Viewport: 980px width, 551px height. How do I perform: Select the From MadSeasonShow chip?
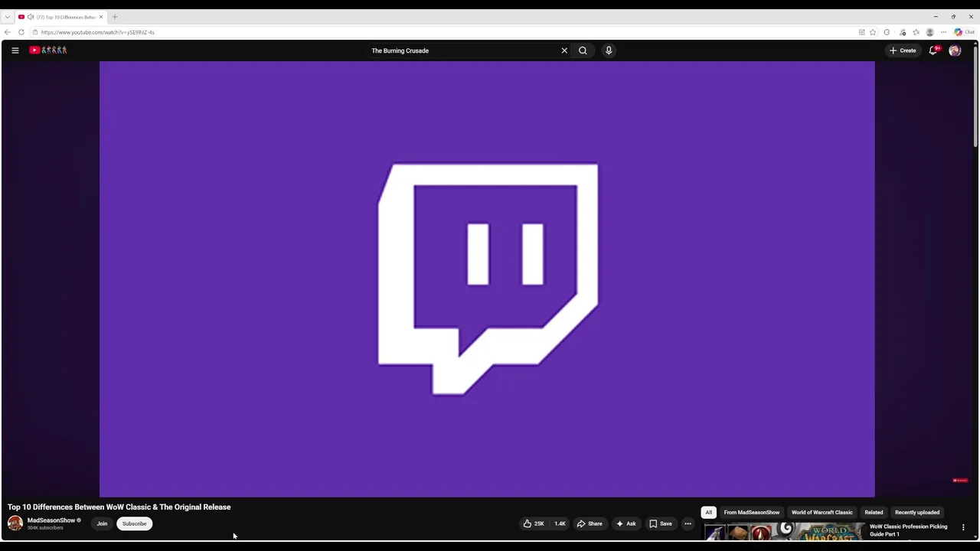pyautogui.click(x=752, y=512)
